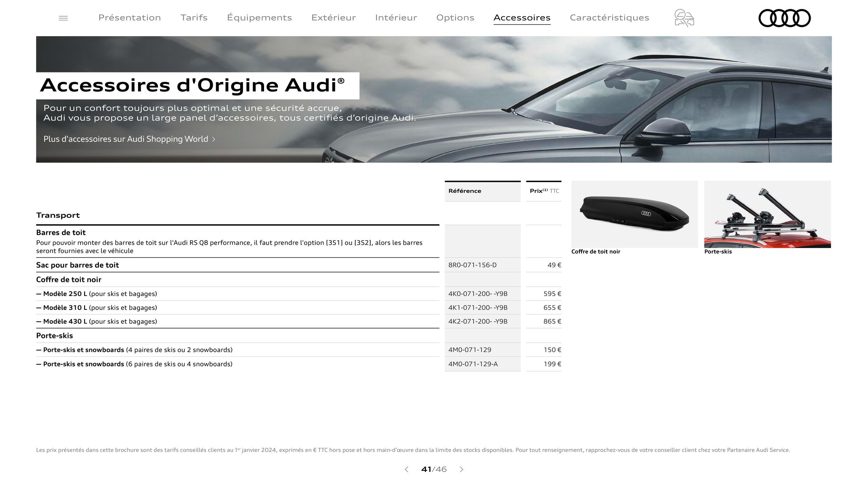Click the Transport section heading
The image size is (868, 488).
click(58, 215)
